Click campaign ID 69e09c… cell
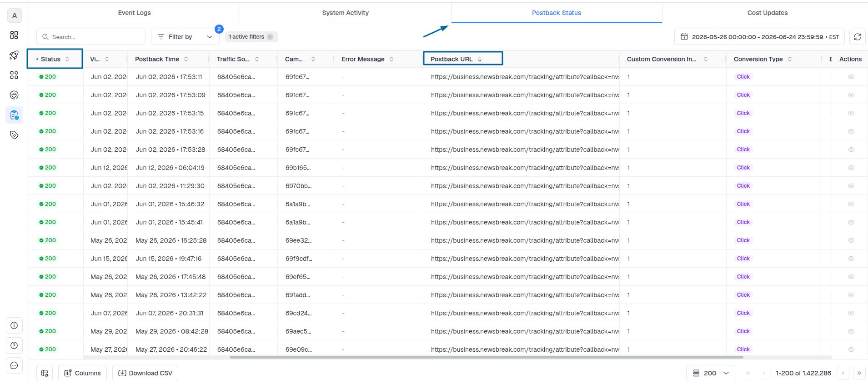 click(298, 349)
